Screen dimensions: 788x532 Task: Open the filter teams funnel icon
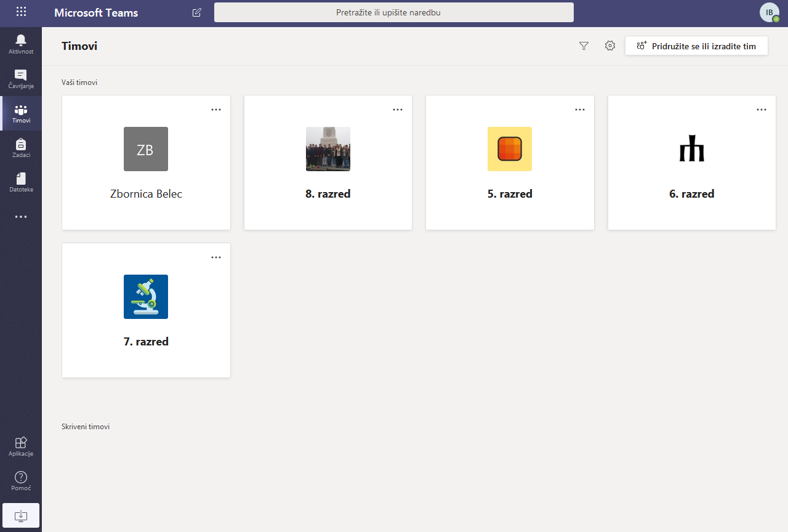click(584, 46)
